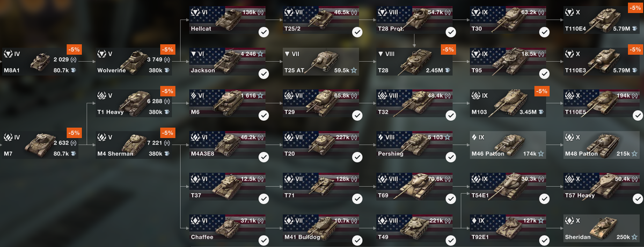Screen dimensions: 644x247
Task: Click the star icon beside Jackson's 4 246
Action: [x=261, y=54]
